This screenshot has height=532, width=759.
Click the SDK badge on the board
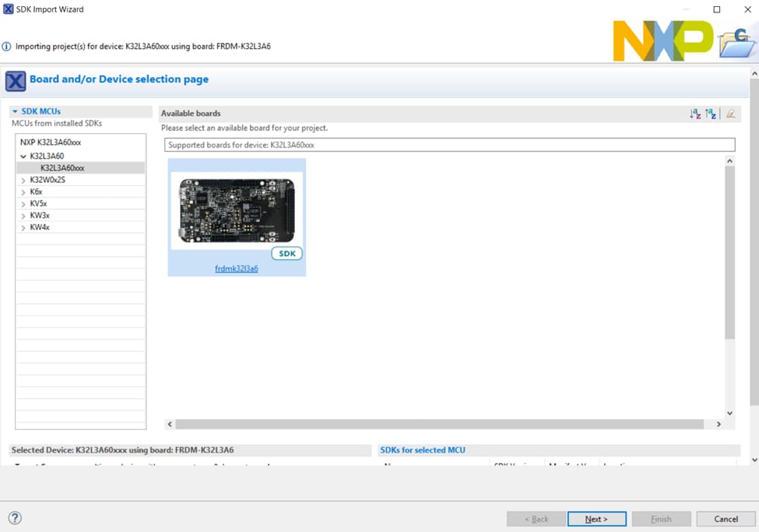[287, 254]
